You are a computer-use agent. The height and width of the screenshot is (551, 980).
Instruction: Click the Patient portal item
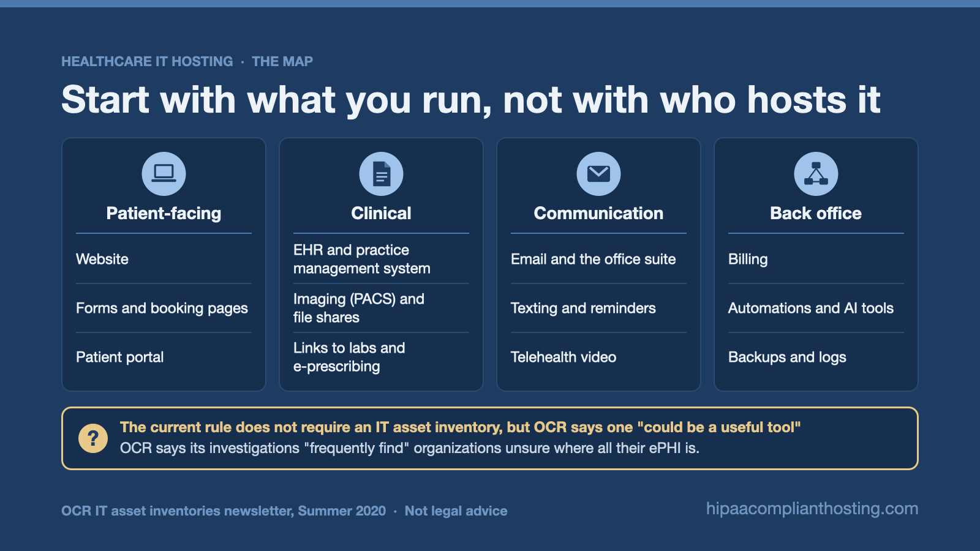(119, 357)
